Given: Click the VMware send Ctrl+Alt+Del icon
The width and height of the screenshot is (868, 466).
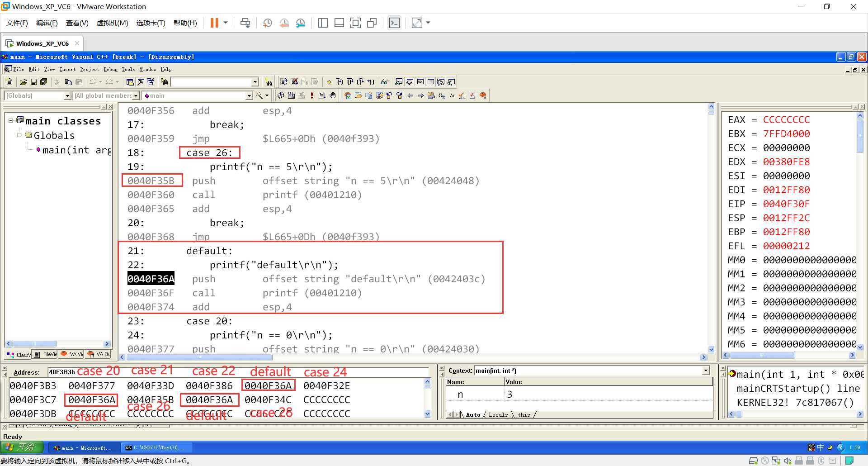Looking at the screenshot, I should pyautogui.click(x=245, y=23).
